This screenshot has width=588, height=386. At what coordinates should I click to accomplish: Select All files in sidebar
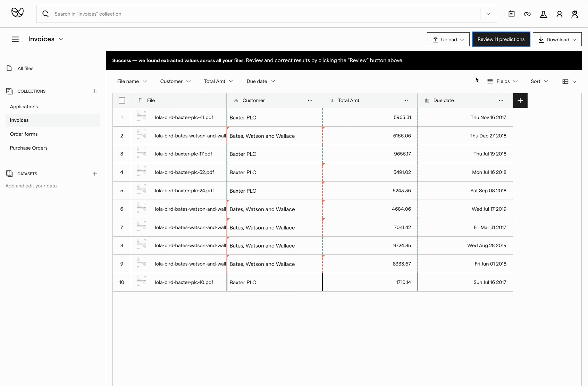[x=25, y=68]
